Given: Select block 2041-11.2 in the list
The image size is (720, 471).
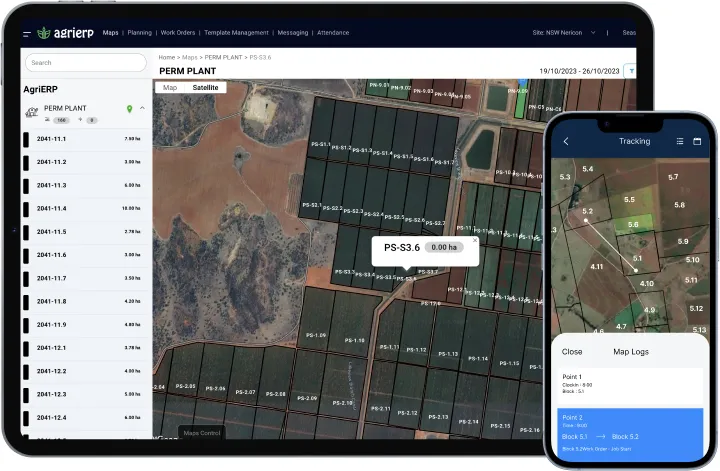Looking at the screenshot, I should pos(87,162).
